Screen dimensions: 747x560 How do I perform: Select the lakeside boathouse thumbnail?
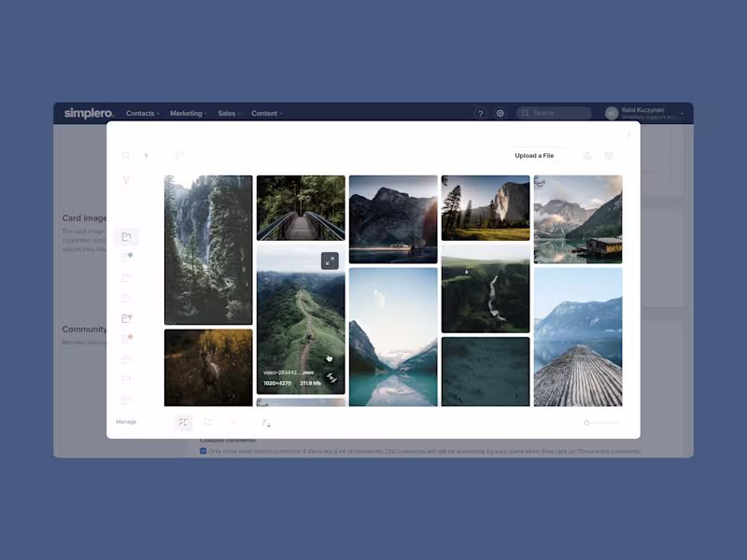578,219
